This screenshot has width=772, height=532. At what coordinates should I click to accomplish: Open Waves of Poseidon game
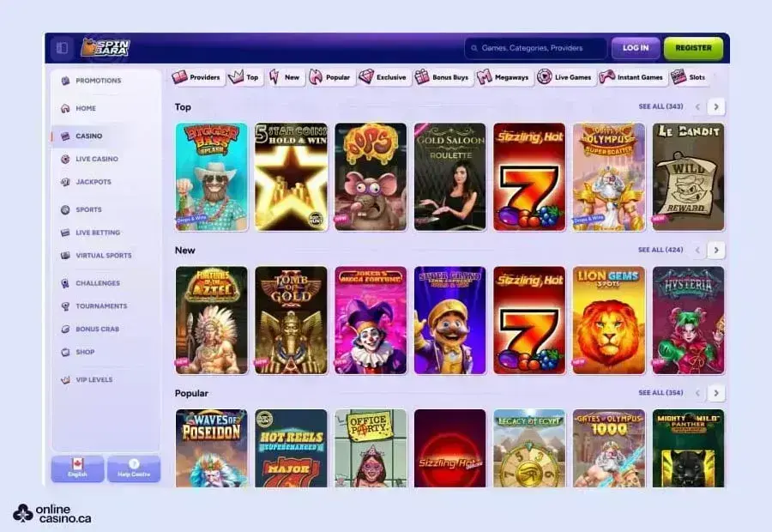click(x=212, y=448)
